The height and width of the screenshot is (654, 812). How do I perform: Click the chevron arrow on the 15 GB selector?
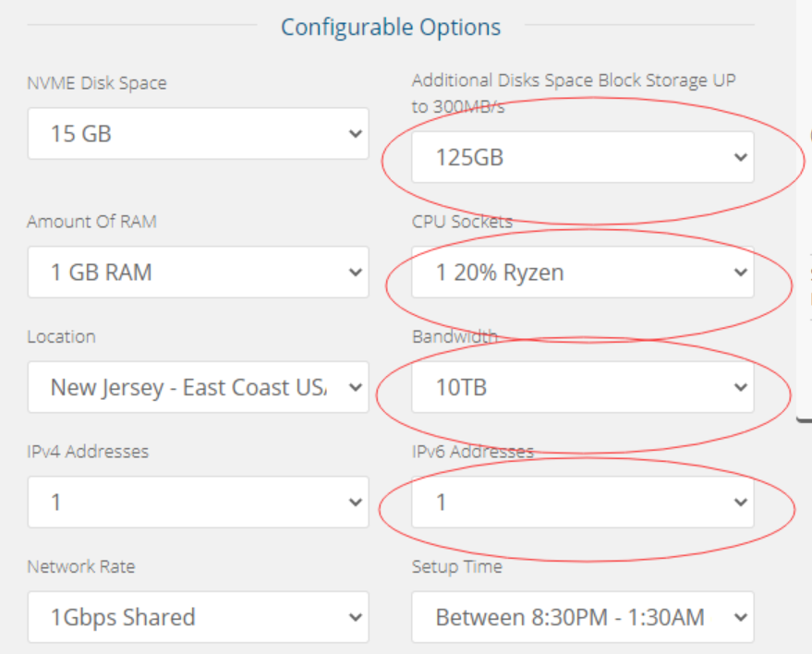pyautogui.click(x=356, y=135)
